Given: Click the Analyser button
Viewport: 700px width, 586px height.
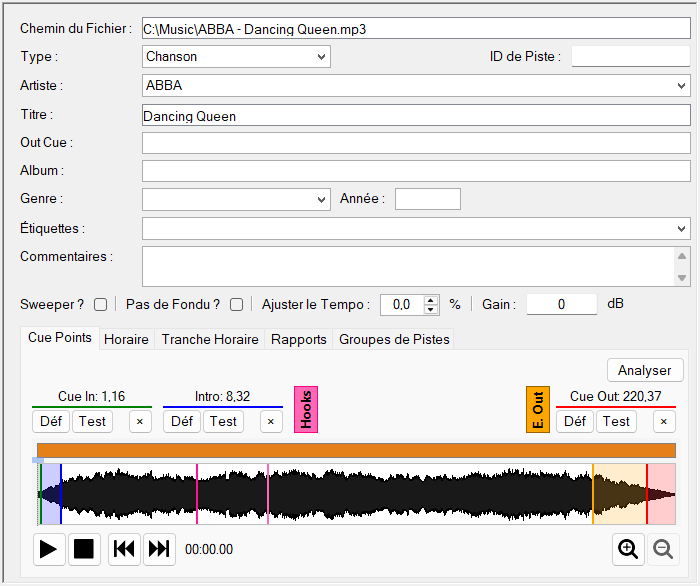Looking at the screenshot, I should coord(645,370).
